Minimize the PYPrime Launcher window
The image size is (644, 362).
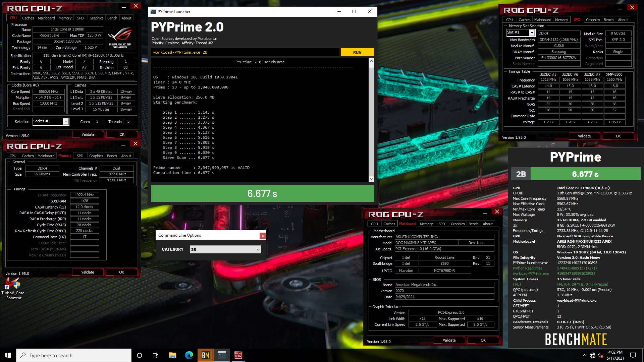[x=339, y=11]
